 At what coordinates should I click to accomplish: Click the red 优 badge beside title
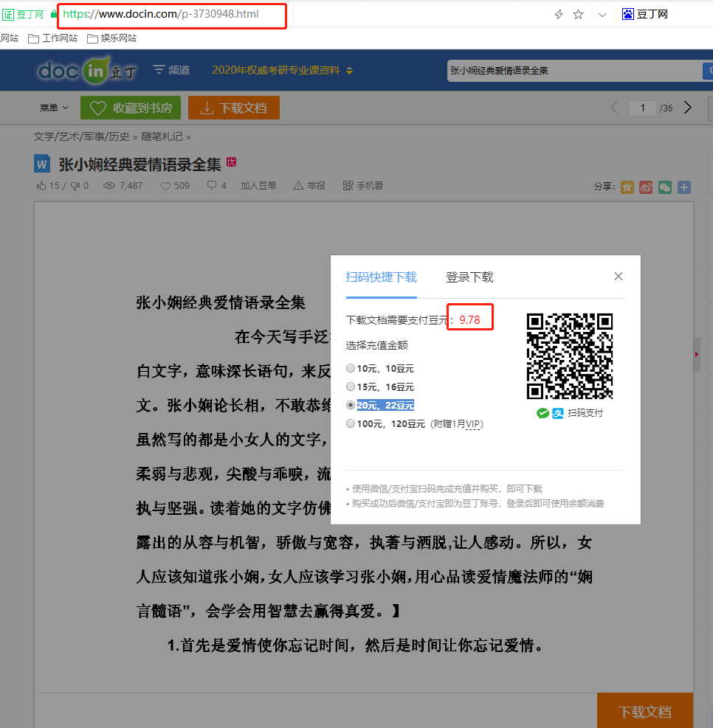pyautogui.click(x=231, y=162)
